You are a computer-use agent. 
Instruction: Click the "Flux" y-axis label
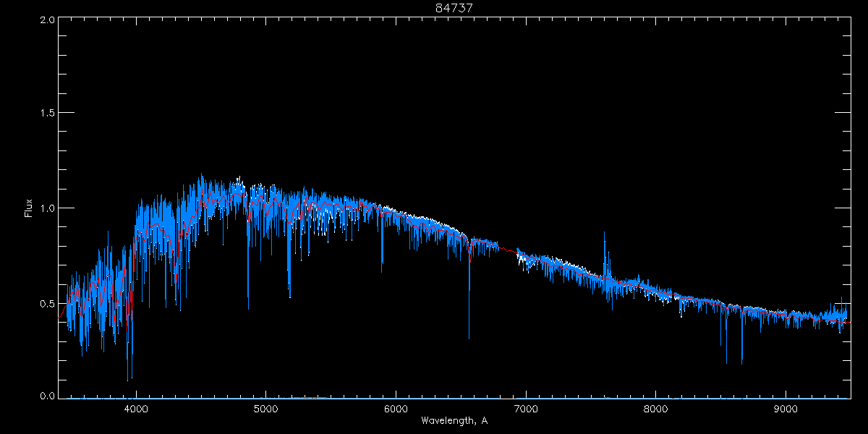29,208
